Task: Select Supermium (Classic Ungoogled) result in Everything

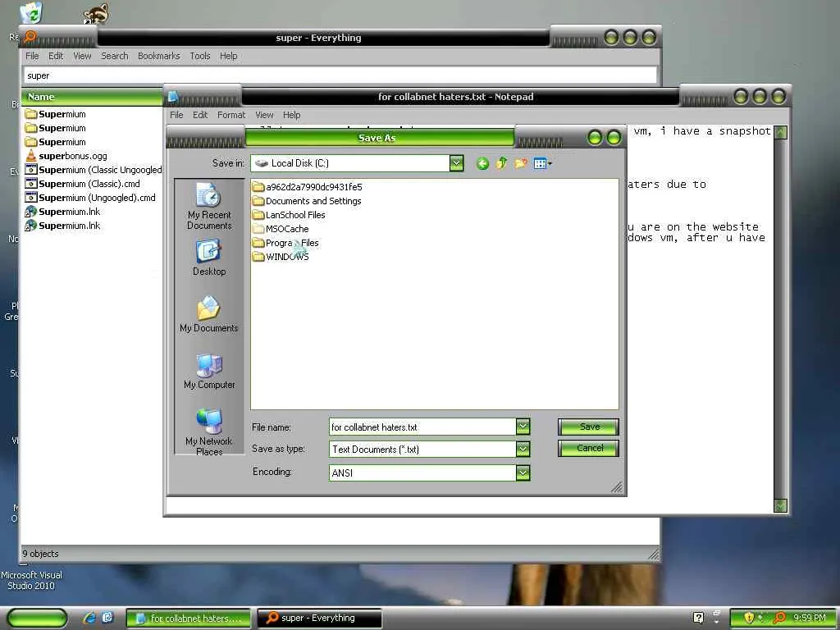Action: 94,170
